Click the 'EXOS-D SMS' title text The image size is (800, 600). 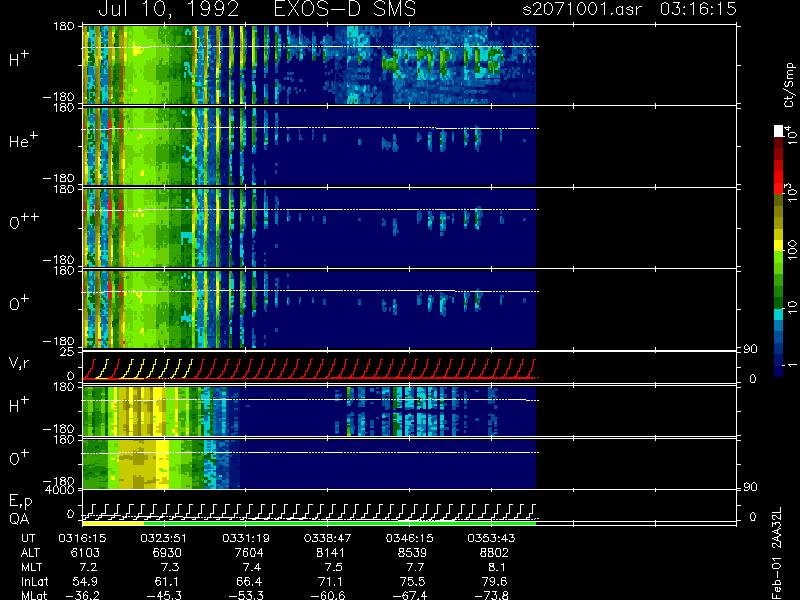click(345, 9)
